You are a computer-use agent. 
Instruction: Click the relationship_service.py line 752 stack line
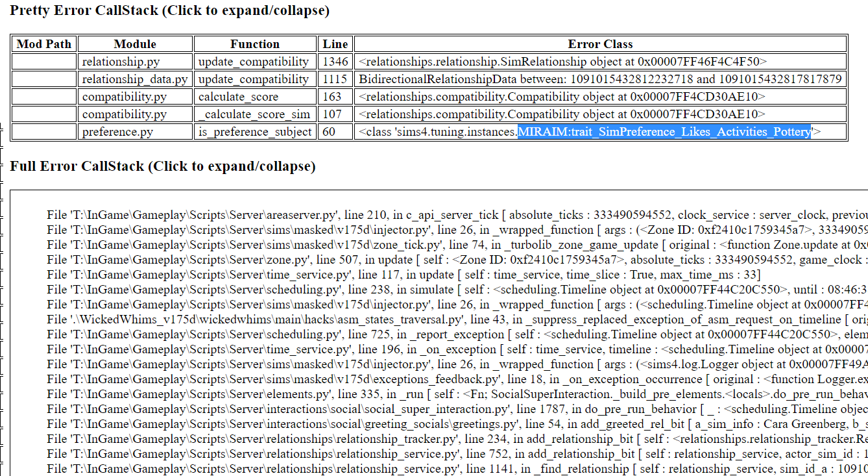pyautogui.click(x=457, y=454)
